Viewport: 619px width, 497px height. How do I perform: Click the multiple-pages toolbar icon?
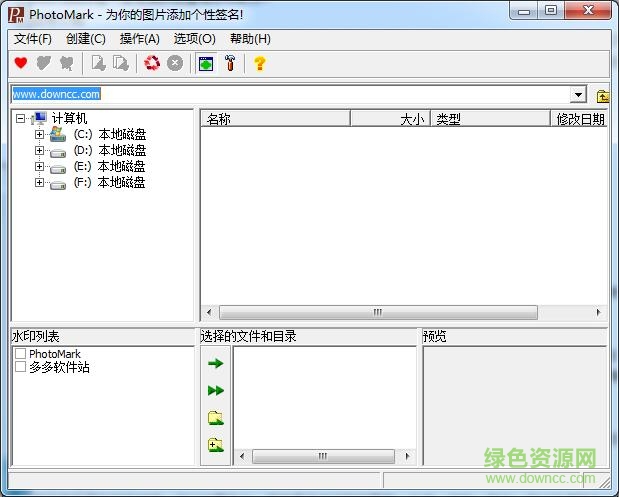coord(121,63)
